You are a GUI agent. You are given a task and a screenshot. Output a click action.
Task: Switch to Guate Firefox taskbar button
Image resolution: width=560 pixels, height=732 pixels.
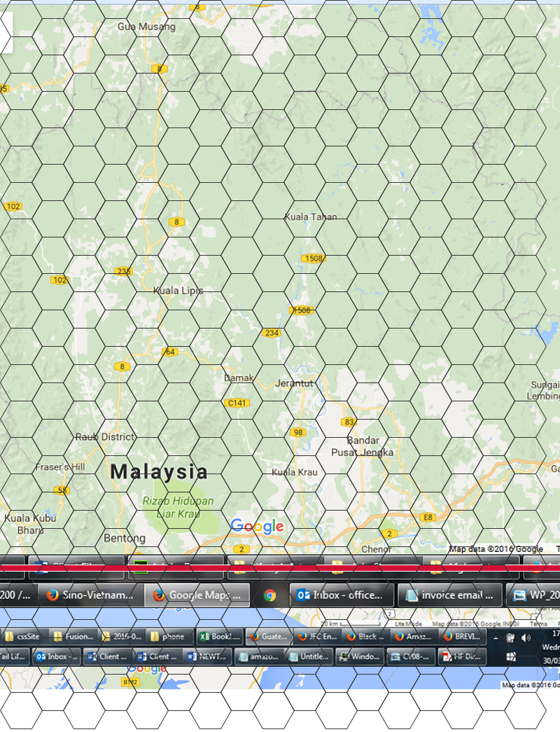[269, 636]
